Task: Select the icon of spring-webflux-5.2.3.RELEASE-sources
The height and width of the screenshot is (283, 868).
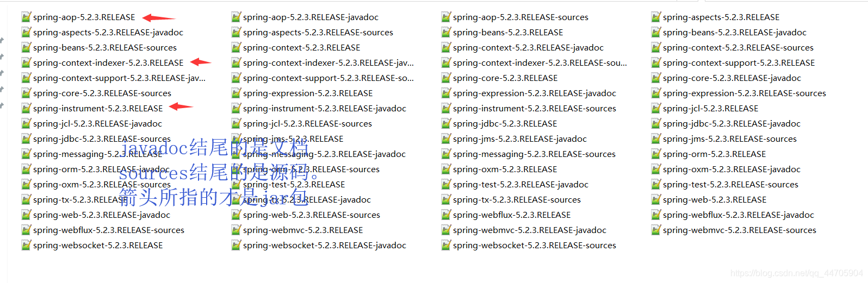Action: [x=26, y=230]
